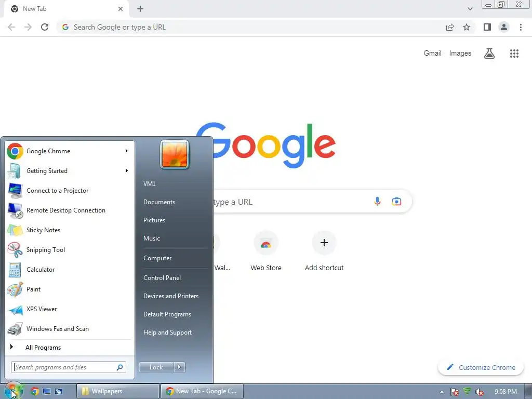532x399 pixels.
Task: Open Computer from Start menu
Action: pyautogui.click(x=157, y=258)
